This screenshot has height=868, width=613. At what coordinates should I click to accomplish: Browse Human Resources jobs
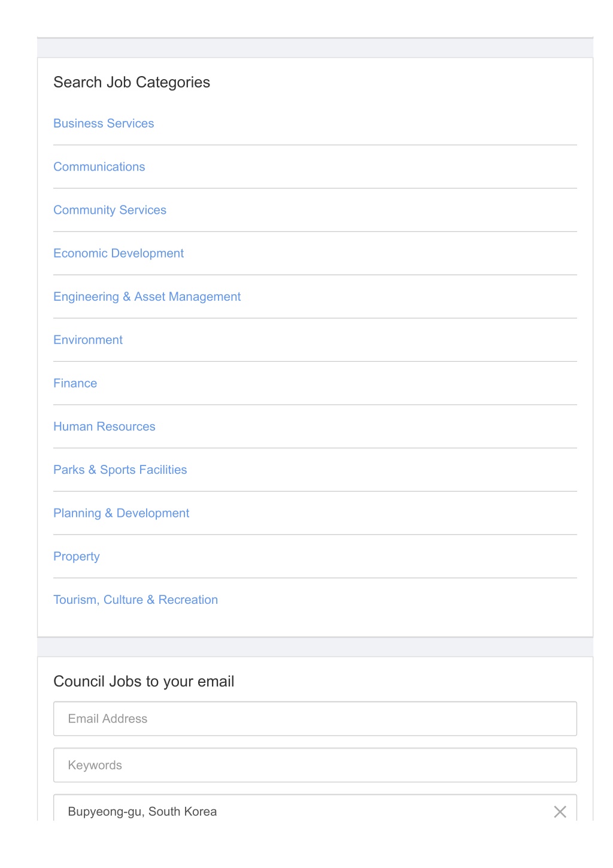pyautogui.click(x=104, y=427)
